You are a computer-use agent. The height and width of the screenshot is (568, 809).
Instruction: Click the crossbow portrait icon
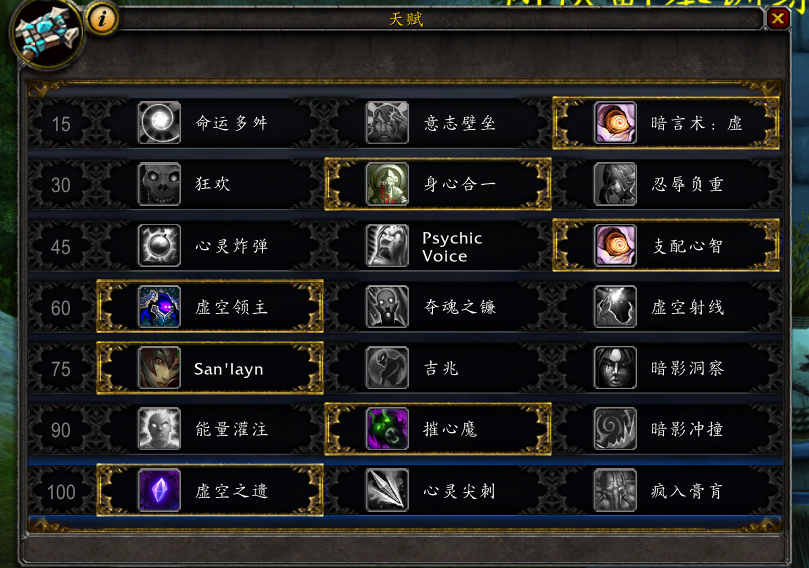point(46,34)
